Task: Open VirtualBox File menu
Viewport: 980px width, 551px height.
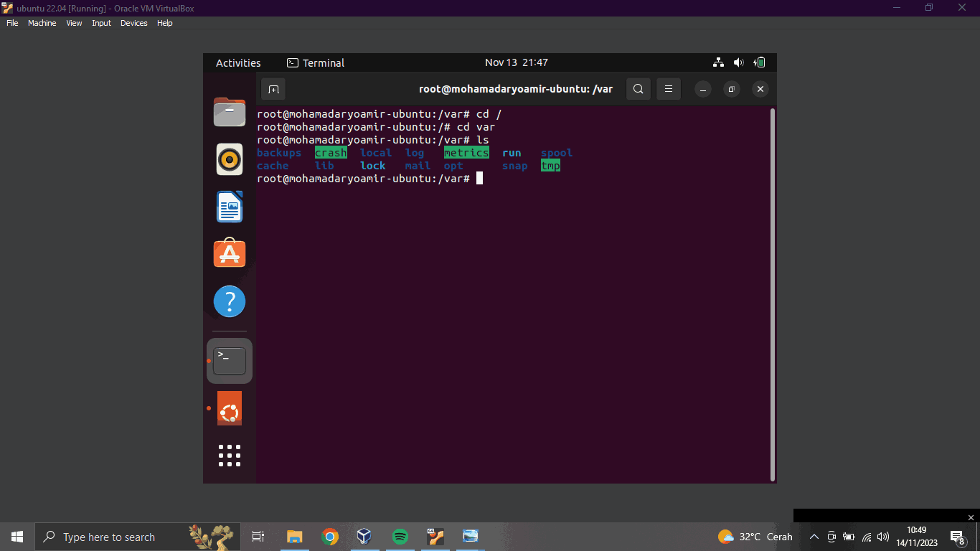Action: click(12, 23)
